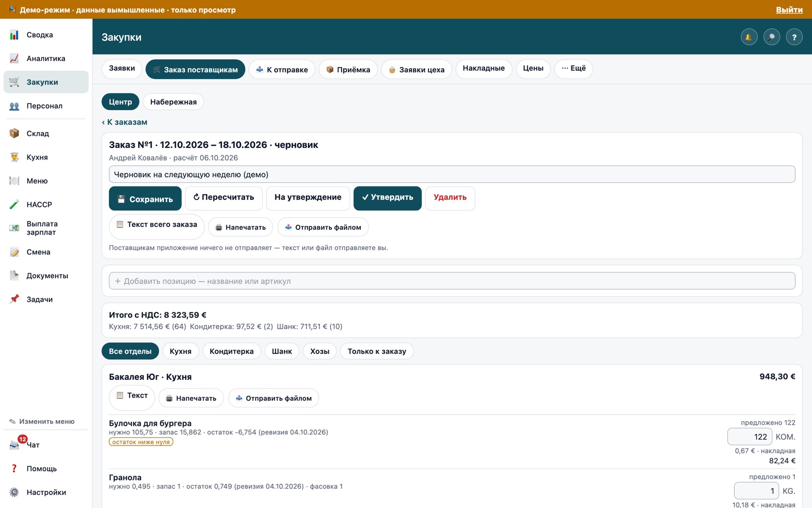Open Чат with 12 unread badge
Viewport: 812px width, 508px height.
[x=46, y=445]
